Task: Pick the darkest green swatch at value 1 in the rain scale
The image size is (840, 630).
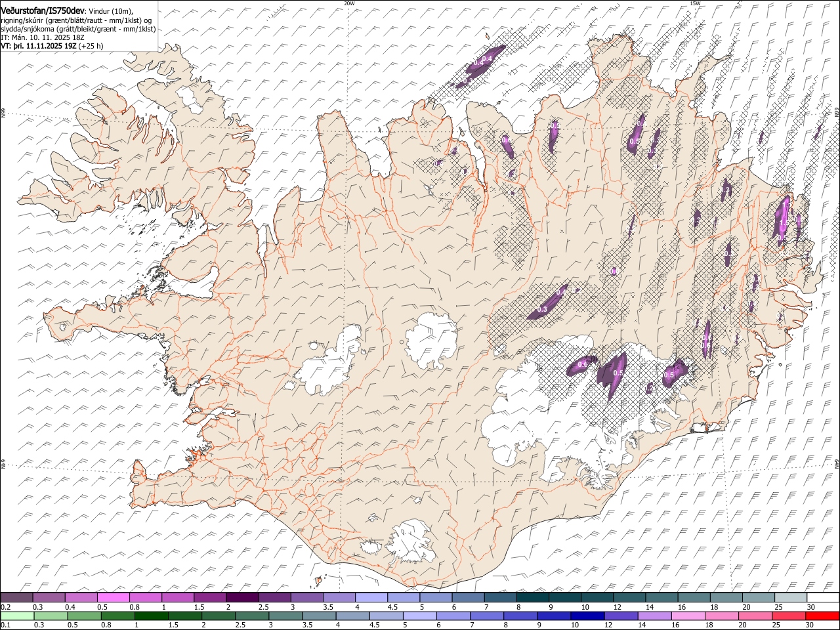Action: [151, 616]
